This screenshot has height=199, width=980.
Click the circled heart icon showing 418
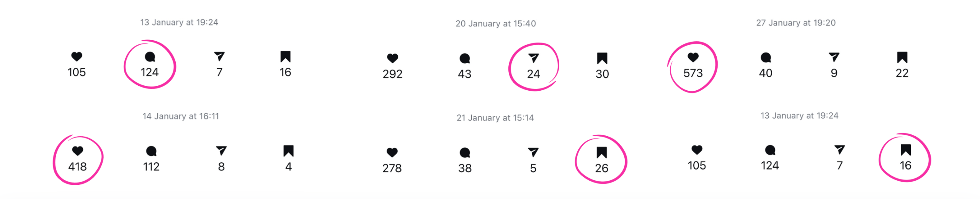coord(77,151)
